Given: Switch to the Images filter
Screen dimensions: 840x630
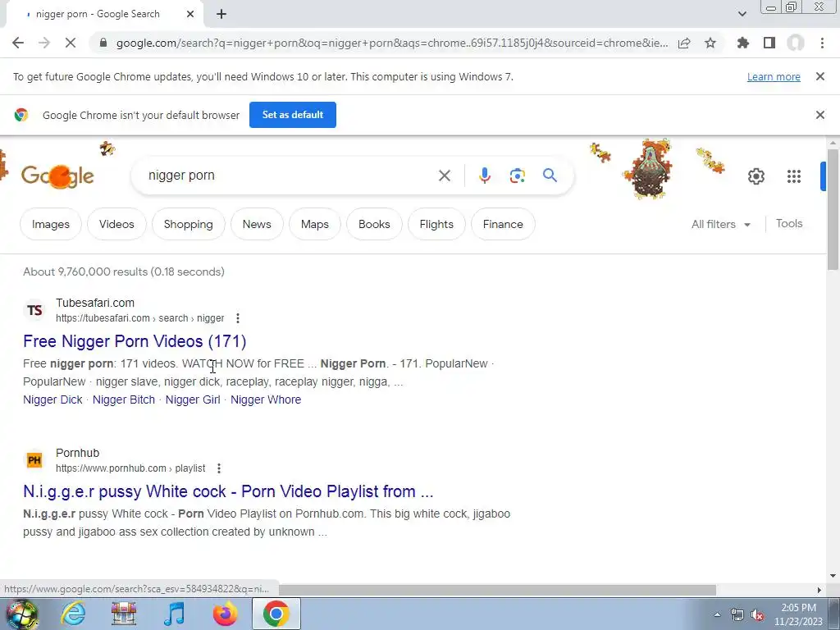Looking at the screenshot, I should (x=51, y=224).
